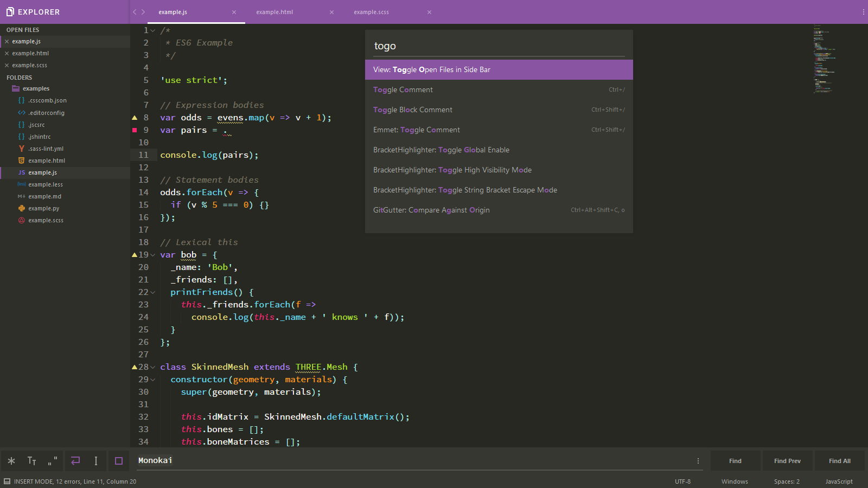Fold the code block at line 19
This screenshot has height=488, width=868.
(153, 255)
